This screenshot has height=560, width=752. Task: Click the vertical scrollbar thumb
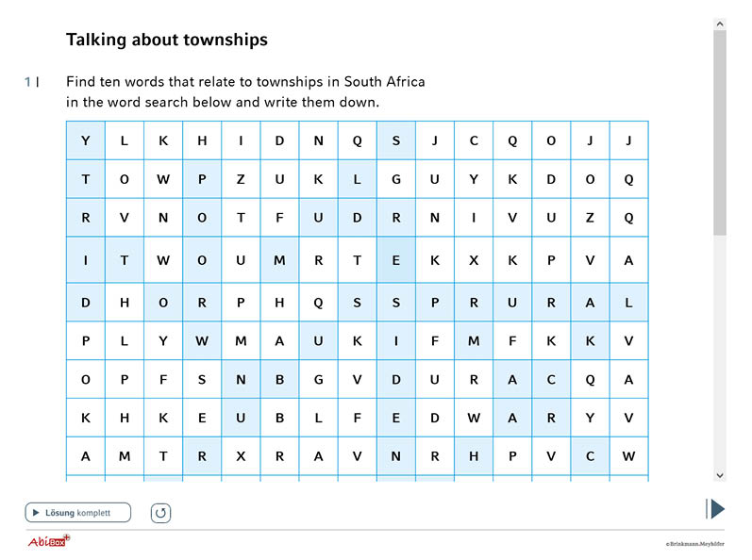click(719, 132)
